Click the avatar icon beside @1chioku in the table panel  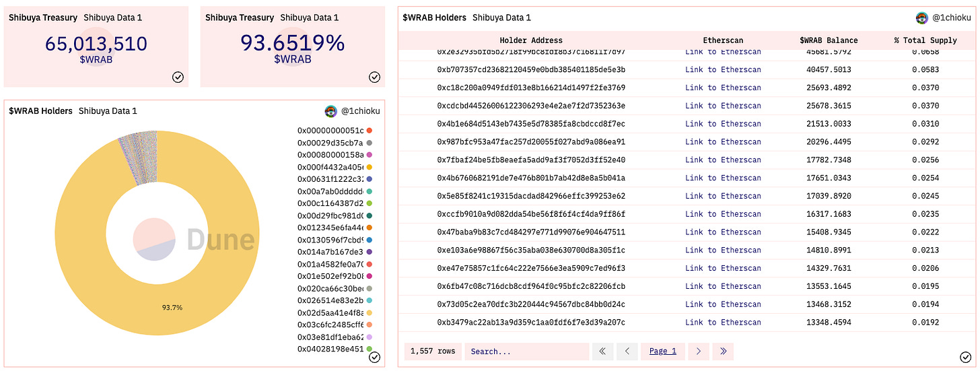coord(922,18)
